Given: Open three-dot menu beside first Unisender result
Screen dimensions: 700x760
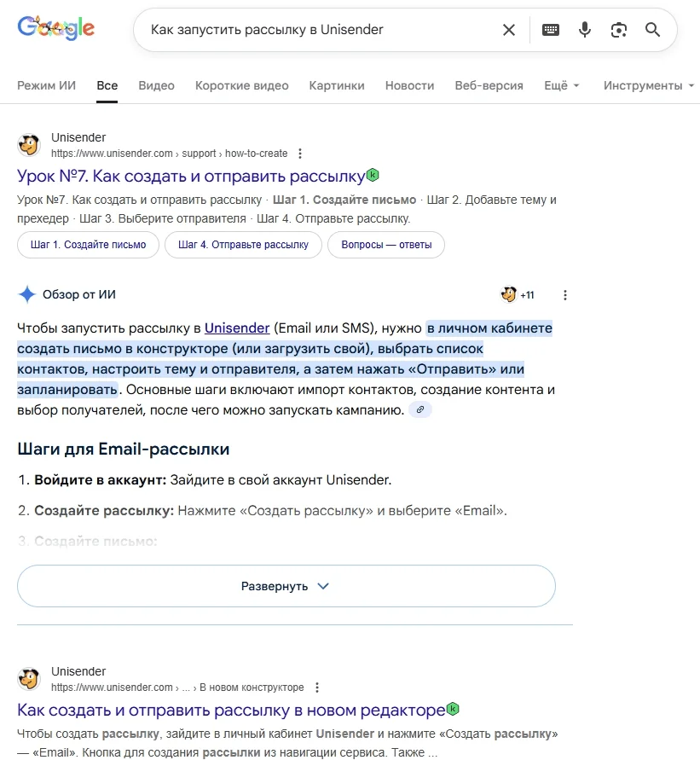Looking at the screenshot, I should 300,154.
